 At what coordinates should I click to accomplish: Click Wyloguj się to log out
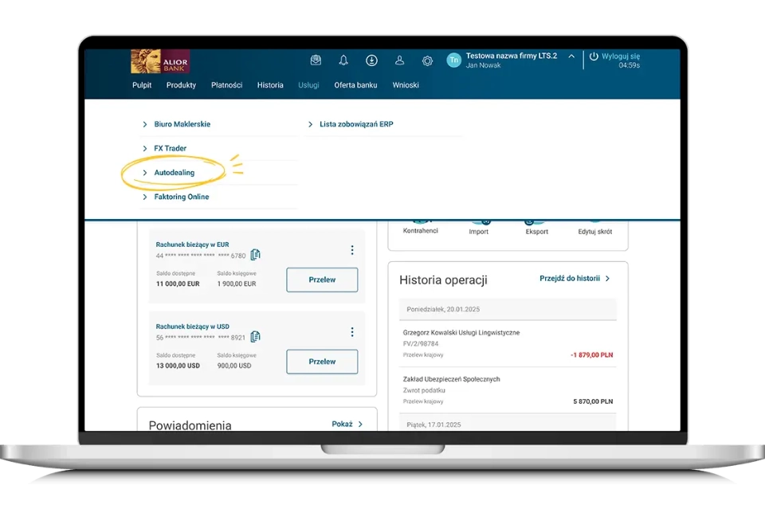(614, 56)
